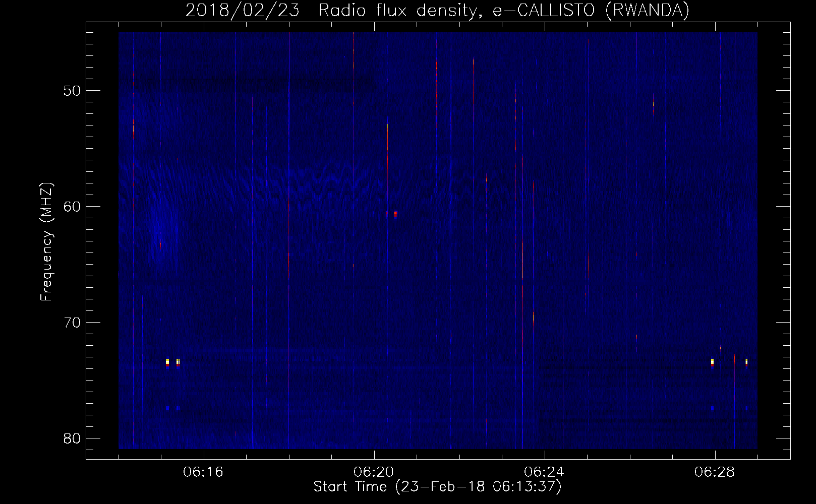Click the 50 frequency tick label
The height and width of the screenshot is (504, 816).
pyautogui.click(x=73, y=91)
